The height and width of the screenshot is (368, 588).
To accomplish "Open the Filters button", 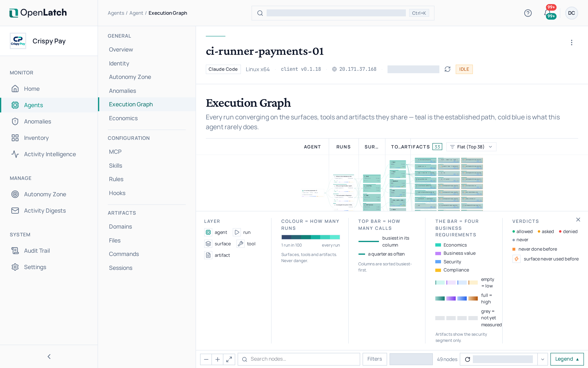I will point(374,359).
